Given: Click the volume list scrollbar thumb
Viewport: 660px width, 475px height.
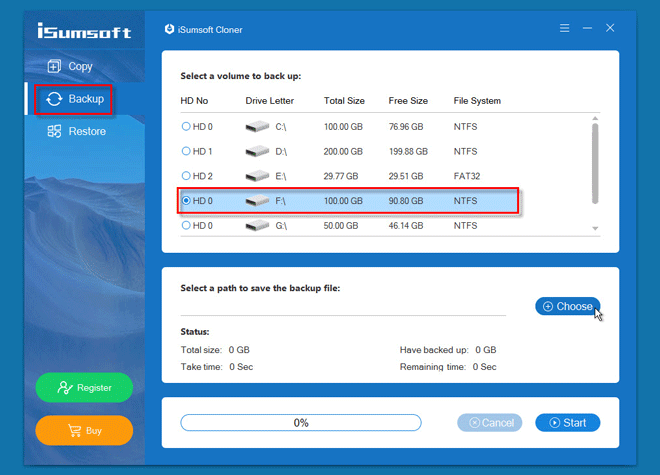Looking at the screenshot, I should pos(595,163).
